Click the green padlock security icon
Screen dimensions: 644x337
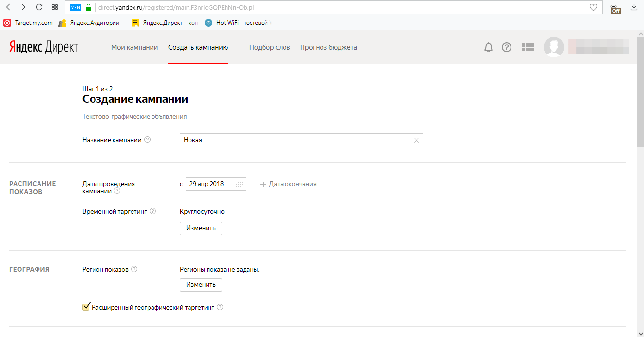[x=88, y=7]
